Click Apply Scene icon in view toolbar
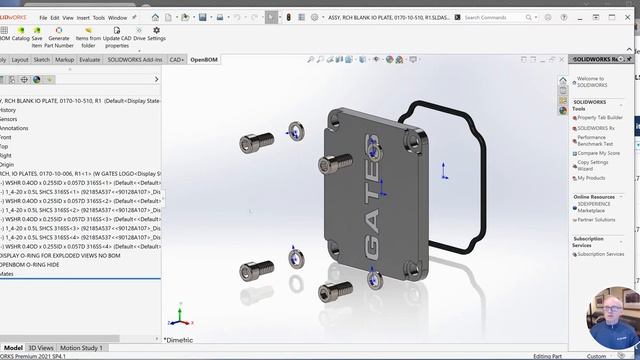The image size is (640, 360). (x=399, y=60)
